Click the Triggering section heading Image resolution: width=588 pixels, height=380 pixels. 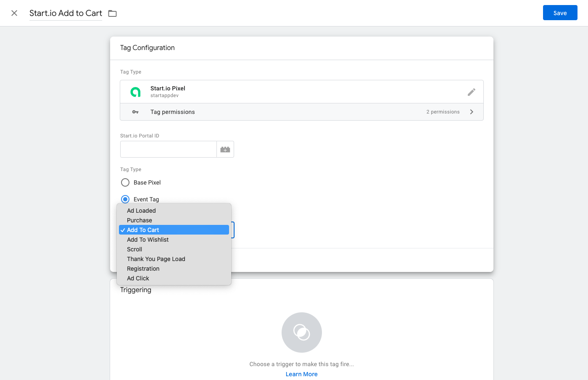(x=136, y=290)
